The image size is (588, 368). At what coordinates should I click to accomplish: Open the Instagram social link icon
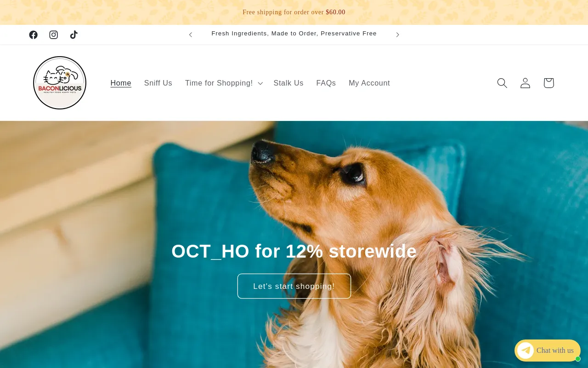(x=53, y=35)
